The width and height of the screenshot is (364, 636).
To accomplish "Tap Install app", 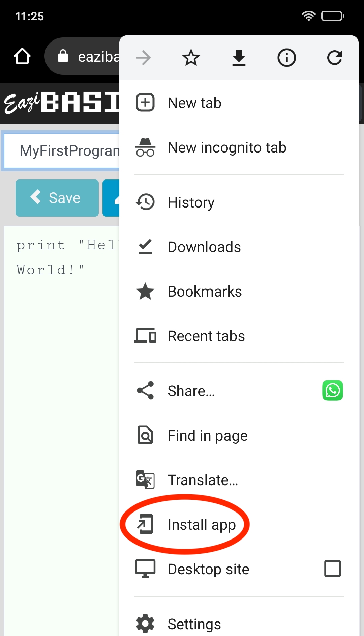I will [x=202, y=525].
